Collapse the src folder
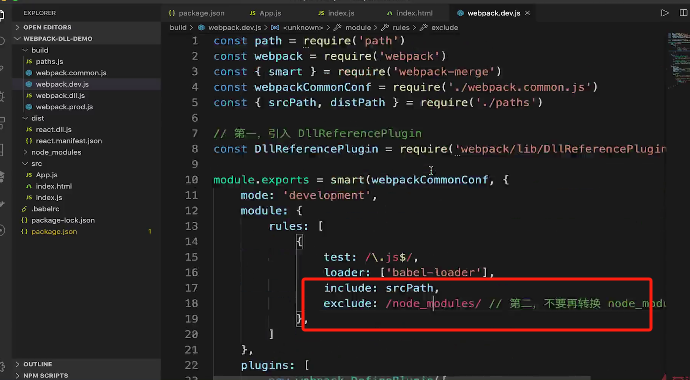The height and width of the screenshot is (380, 690). (37, 164)
